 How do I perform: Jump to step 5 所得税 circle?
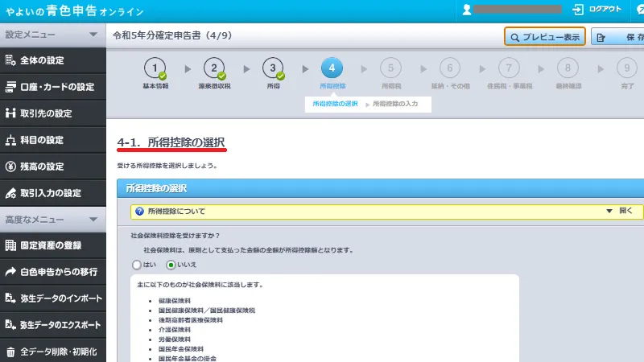390,68
